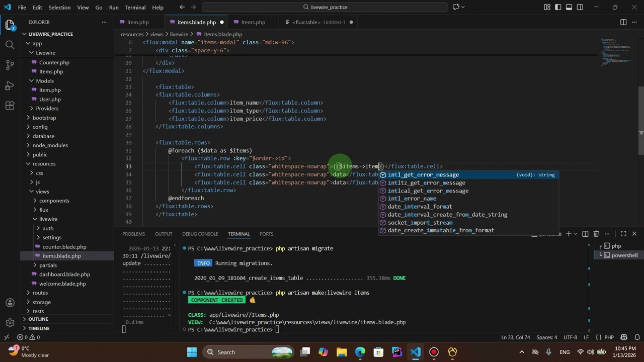
Task: Toggle volume from the system tray
Action: coord(592,352)
